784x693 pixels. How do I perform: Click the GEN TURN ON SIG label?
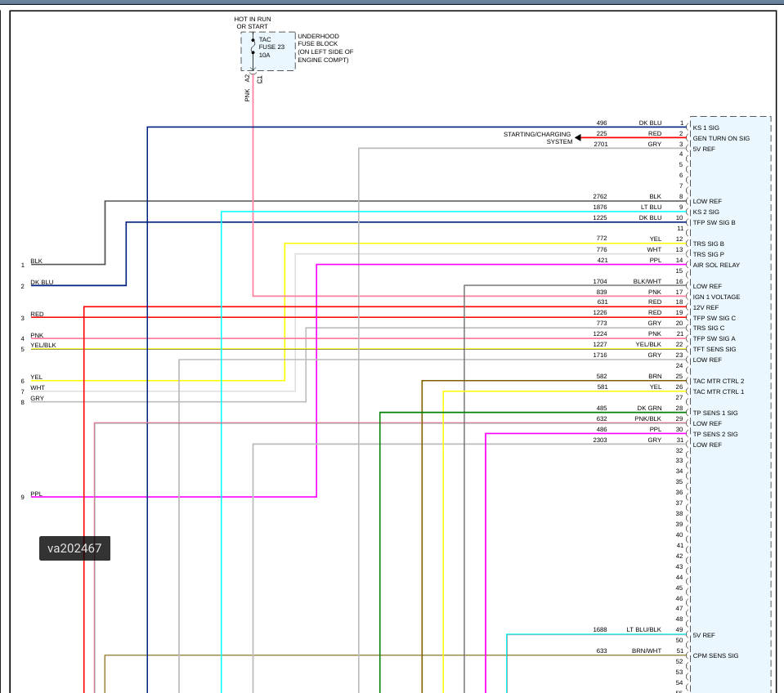point(721,138)
